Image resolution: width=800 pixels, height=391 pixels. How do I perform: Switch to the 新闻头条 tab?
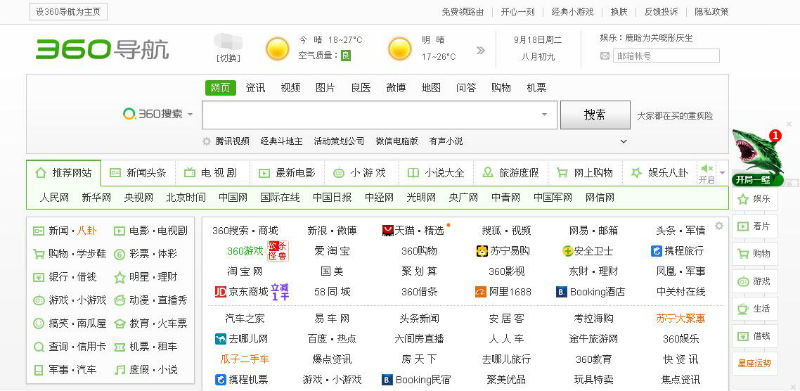[138, 173]
